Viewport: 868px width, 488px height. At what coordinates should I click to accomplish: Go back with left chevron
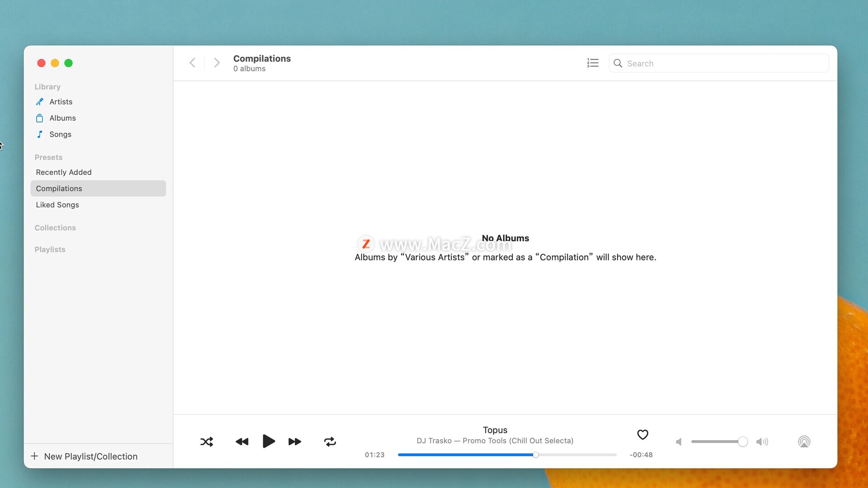193,63
